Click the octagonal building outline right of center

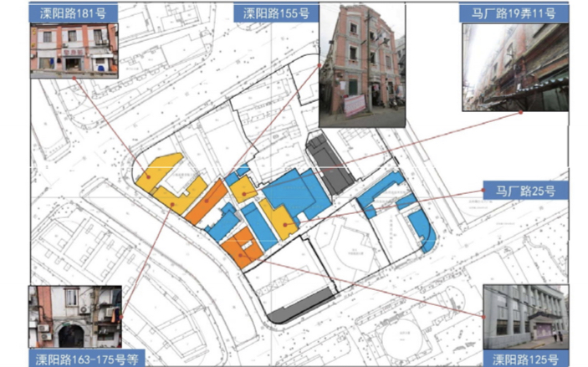(x=353, y=252)
